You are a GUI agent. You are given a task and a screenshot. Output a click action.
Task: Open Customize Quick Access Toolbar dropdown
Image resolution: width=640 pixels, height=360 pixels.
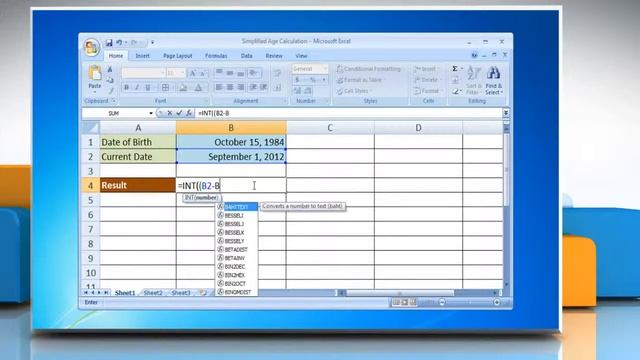coord(152,42)
